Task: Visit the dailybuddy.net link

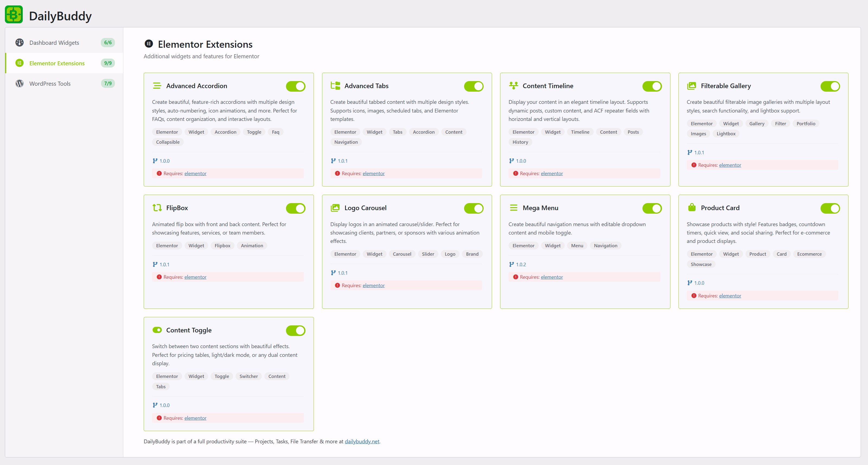Action: 362,441
